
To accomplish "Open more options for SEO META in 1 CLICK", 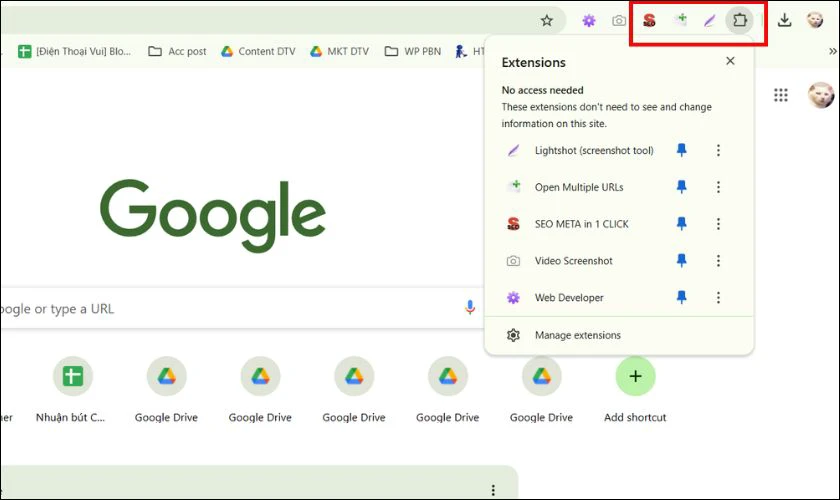I will pos(718,223).
